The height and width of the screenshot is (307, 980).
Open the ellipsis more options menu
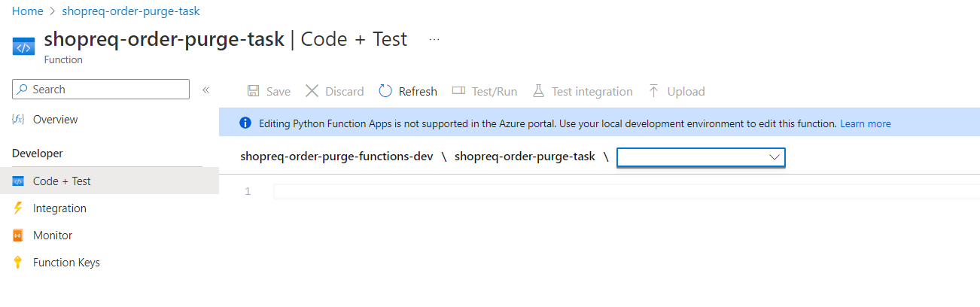[x=434, y=40]
